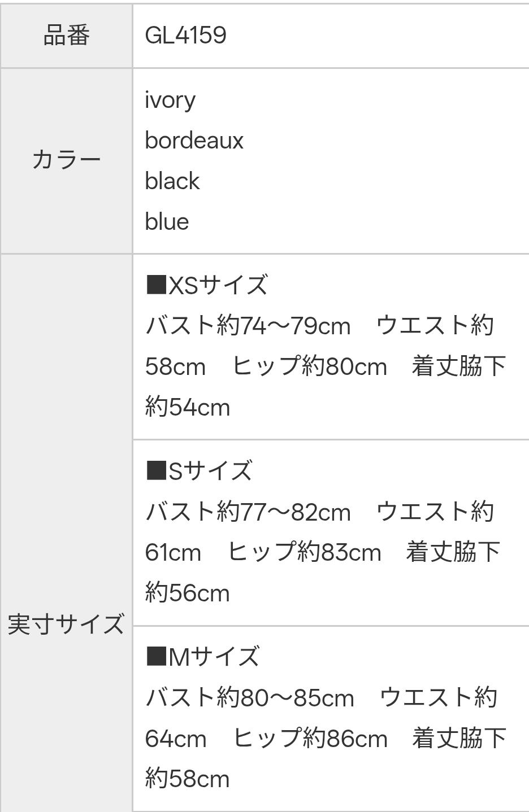Screen dimensions: 529x812
Task: Select the ■Sサイズ heading
Action: click(198, 471)
